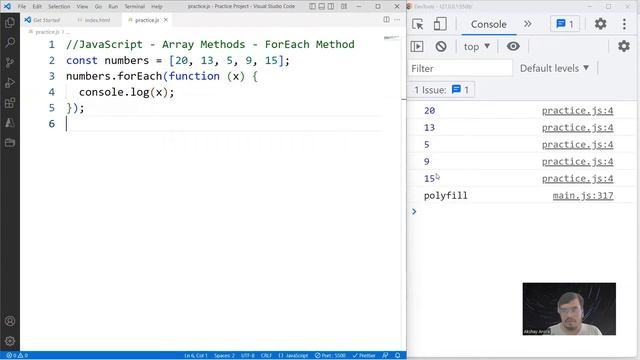Viewport: 640px width, 360px height.
Task: Open the View menu
Action: click(82, 7)
